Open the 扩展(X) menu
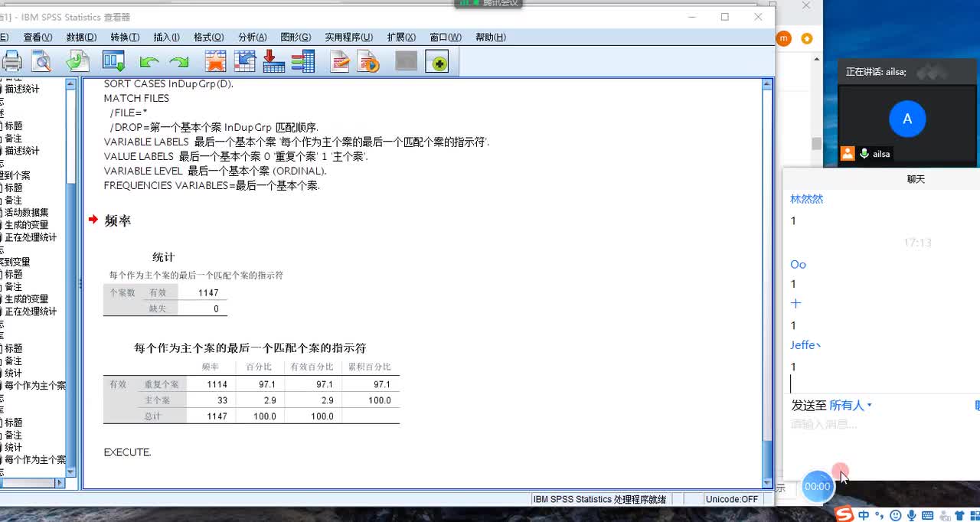This screenshot has width=980, height=522. coord(401,37)
